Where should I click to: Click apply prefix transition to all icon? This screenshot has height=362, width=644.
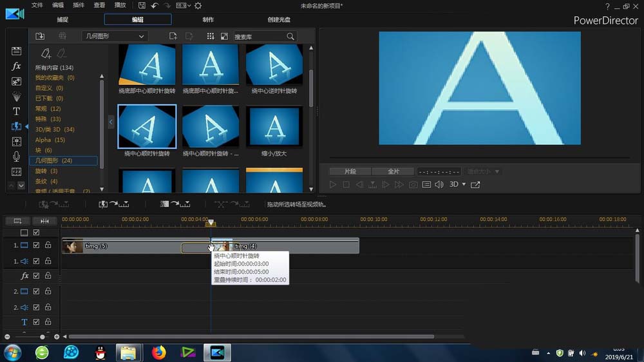114,204
